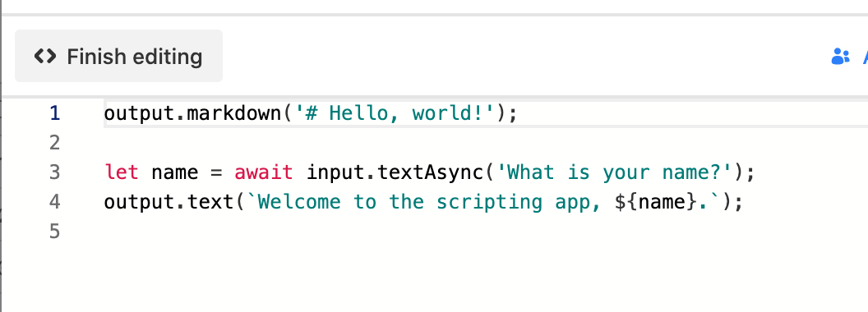Click 'output.text' on line 4

pos(169,202)
